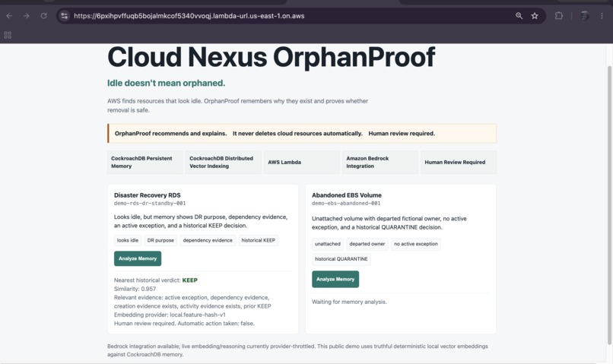
Task: Open the extensions puzzle icon
Action: pos(559,16)
